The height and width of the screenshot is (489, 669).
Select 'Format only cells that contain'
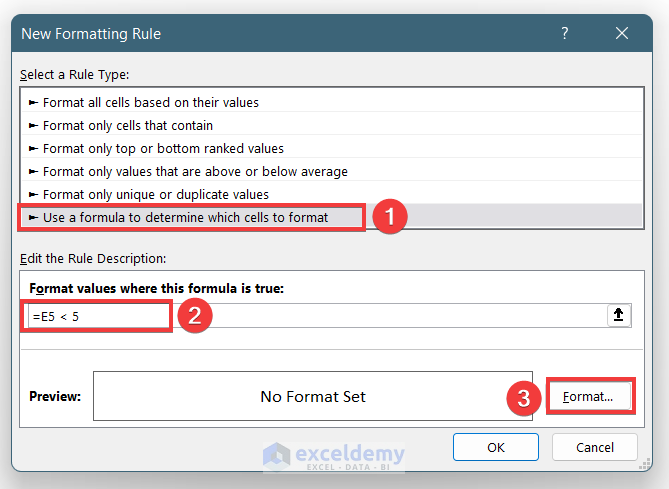[127, 126]
